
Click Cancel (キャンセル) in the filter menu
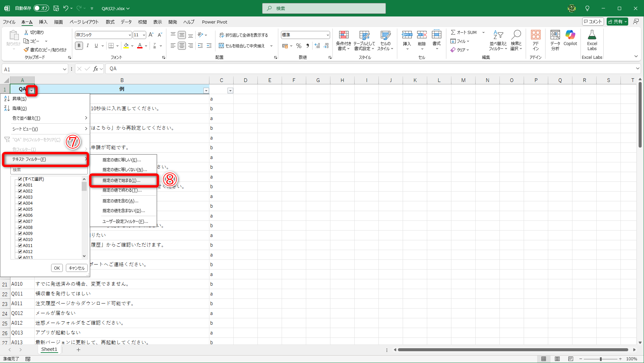coord(77,268)
